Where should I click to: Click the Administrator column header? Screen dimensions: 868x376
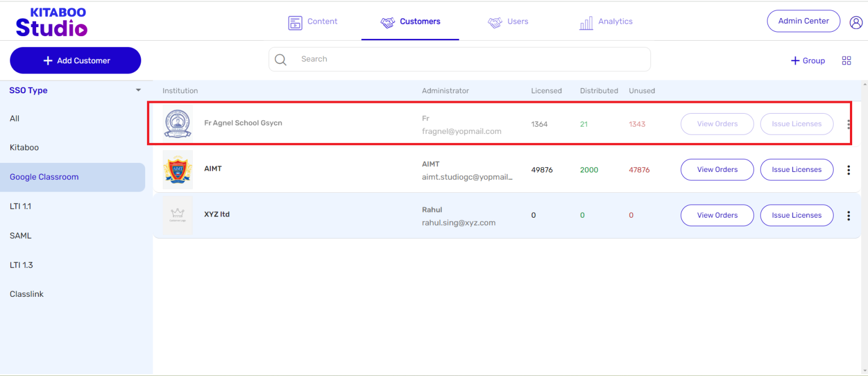445,91
